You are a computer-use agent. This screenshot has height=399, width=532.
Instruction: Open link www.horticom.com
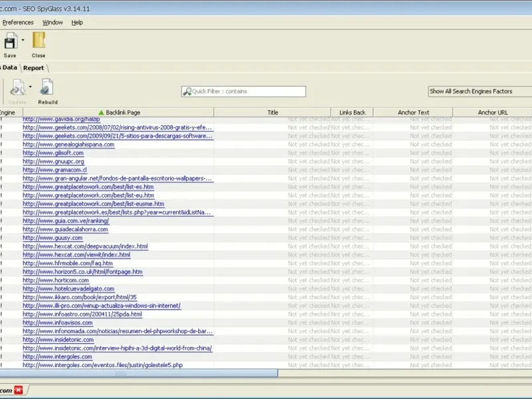click(56, 280)
